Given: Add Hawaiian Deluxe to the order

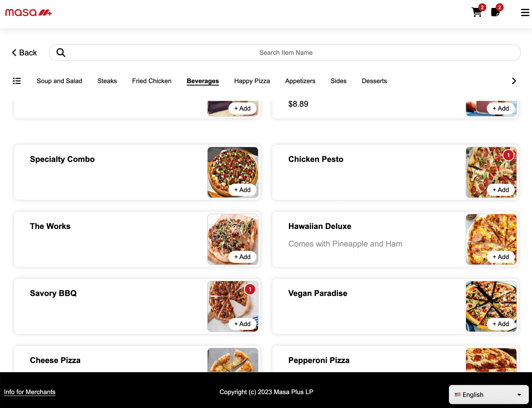Looking at the screenshot, I should tap(501, 257).
